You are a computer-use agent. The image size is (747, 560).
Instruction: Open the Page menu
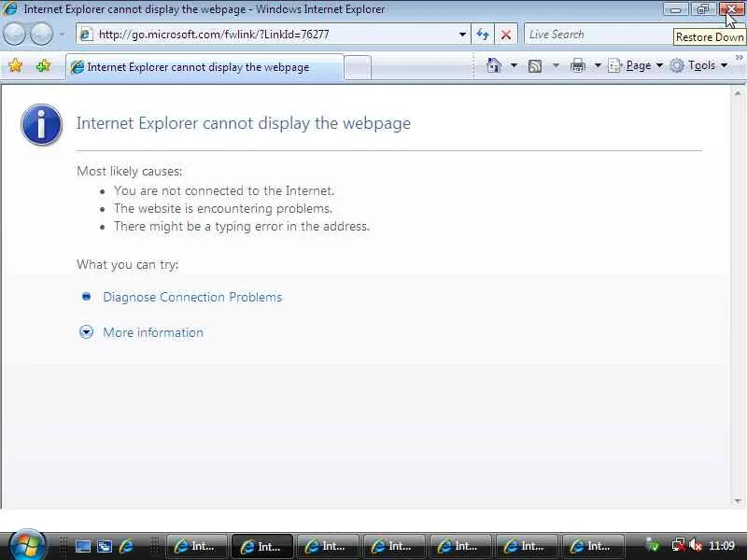636,65
